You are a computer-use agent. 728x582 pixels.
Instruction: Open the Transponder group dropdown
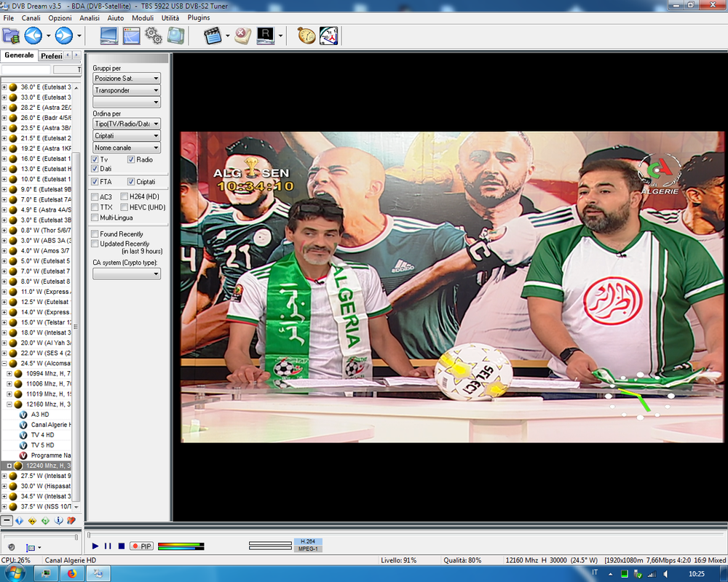[x=127, y=90]
